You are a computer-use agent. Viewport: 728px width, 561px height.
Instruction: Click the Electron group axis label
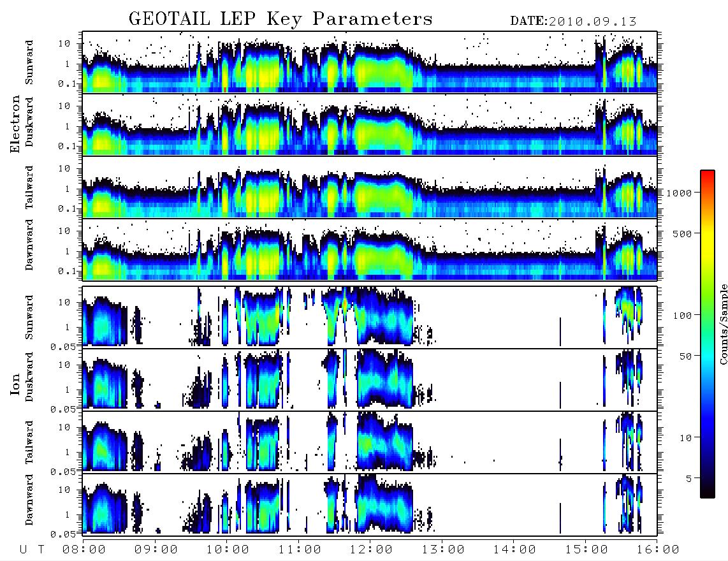(15, 124)
